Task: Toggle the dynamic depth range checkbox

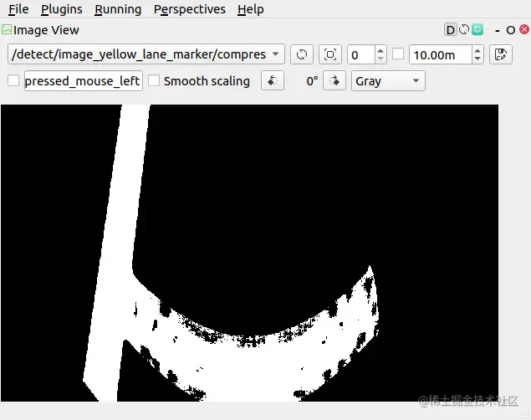Action: pyautogui.click(x=398, y=54)
